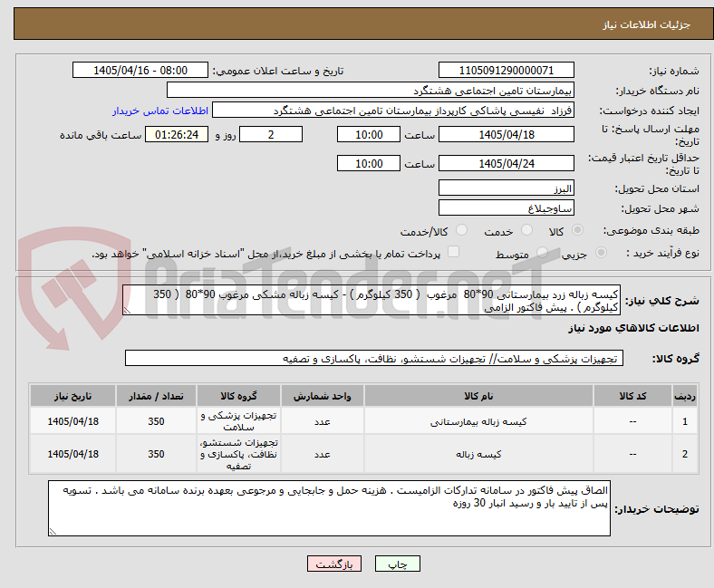
Task: Click the البرز delivery province field
Action: tap(507, 188)
